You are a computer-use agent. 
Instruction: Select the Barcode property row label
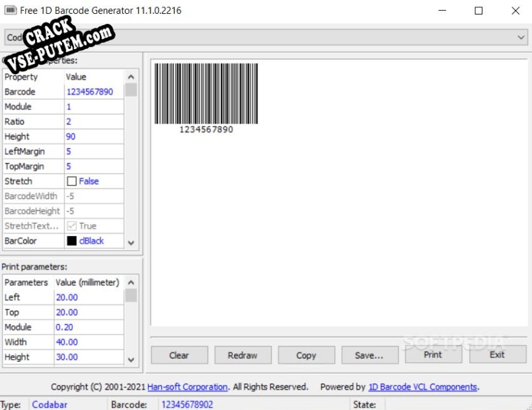pyautogui.click(x=20, y=92)
